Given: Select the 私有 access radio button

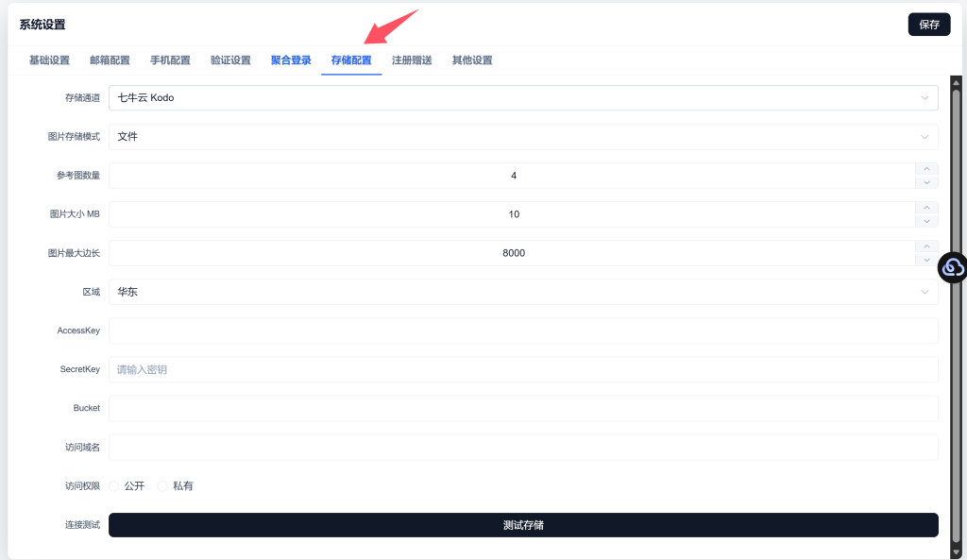Looking at the screenshot, I should pos(162,486).
